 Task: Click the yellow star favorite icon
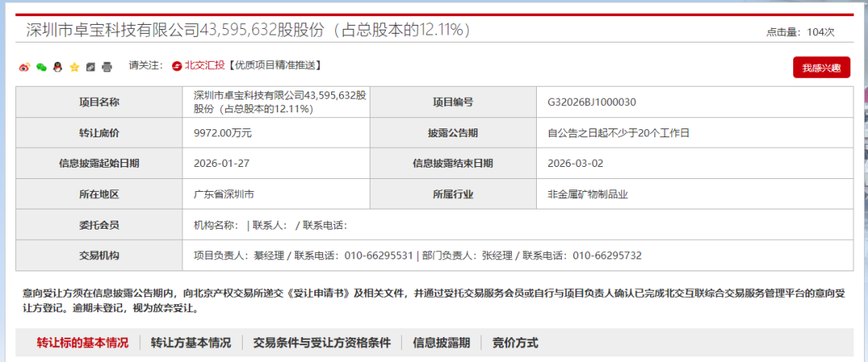coord(74,67)
